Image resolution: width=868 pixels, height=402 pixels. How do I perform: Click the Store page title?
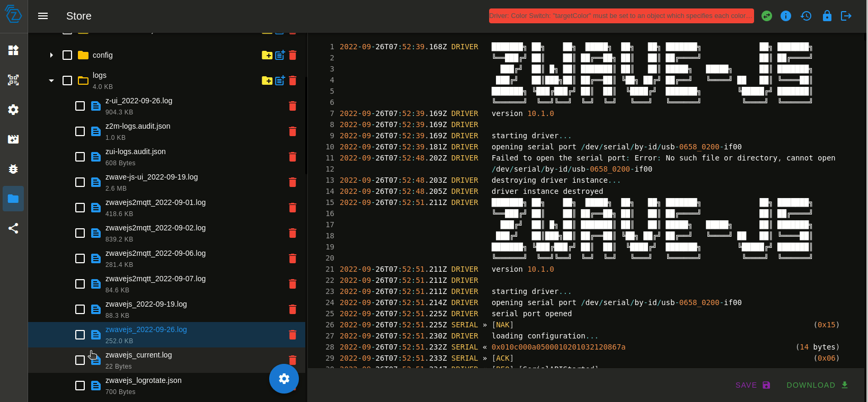tap(79, 16)
